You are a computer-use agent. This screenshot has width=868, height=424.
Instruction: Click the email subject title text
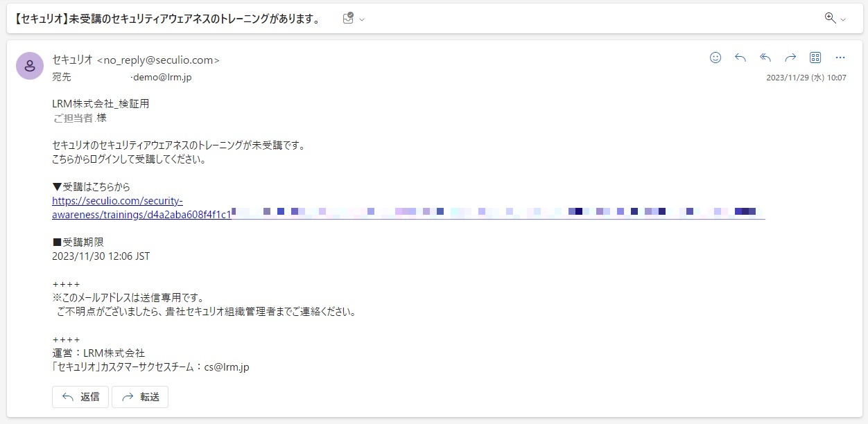point(166,19)
